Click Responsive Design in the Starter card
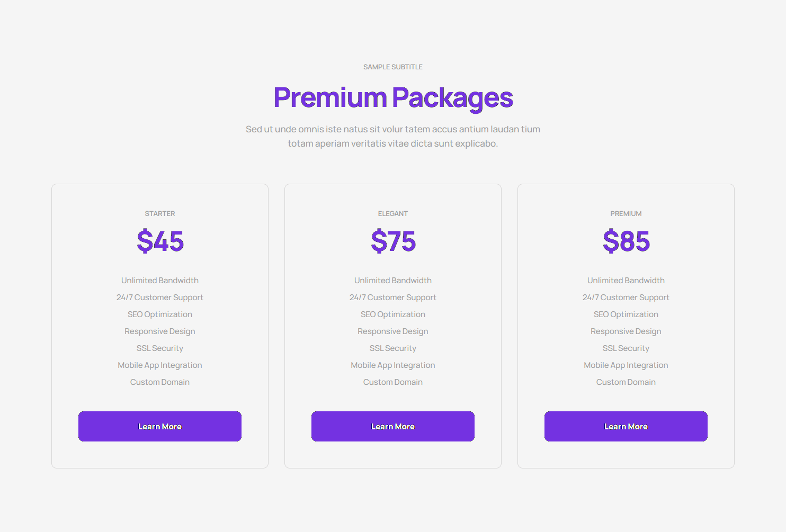The height and width of the screenshot is (532, 786). [160, 331]
